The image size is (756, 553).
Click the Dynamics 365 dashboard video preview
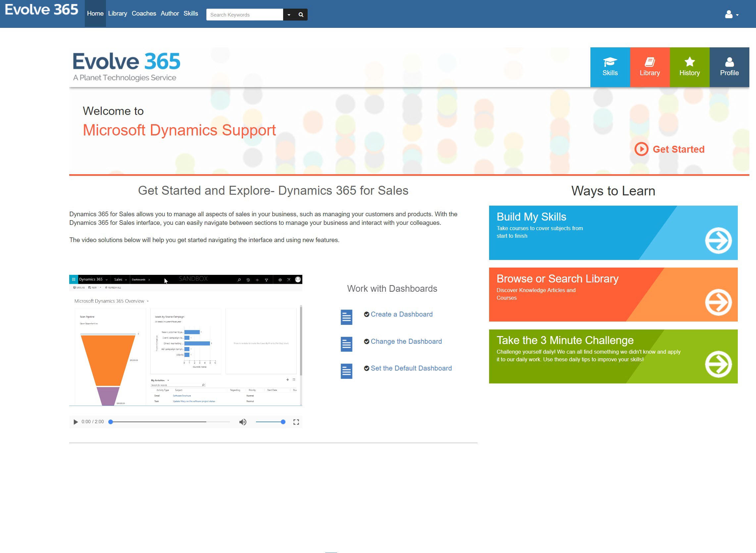pyautogui.click(x=185, y=340)
